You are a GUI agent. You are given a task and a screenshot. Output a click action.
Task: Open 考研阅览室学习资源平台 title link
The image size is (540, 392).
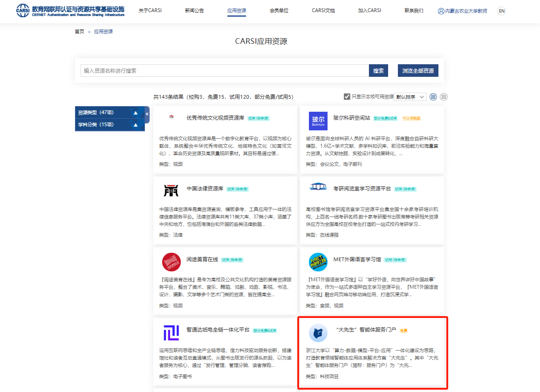(x=362, y=189)
